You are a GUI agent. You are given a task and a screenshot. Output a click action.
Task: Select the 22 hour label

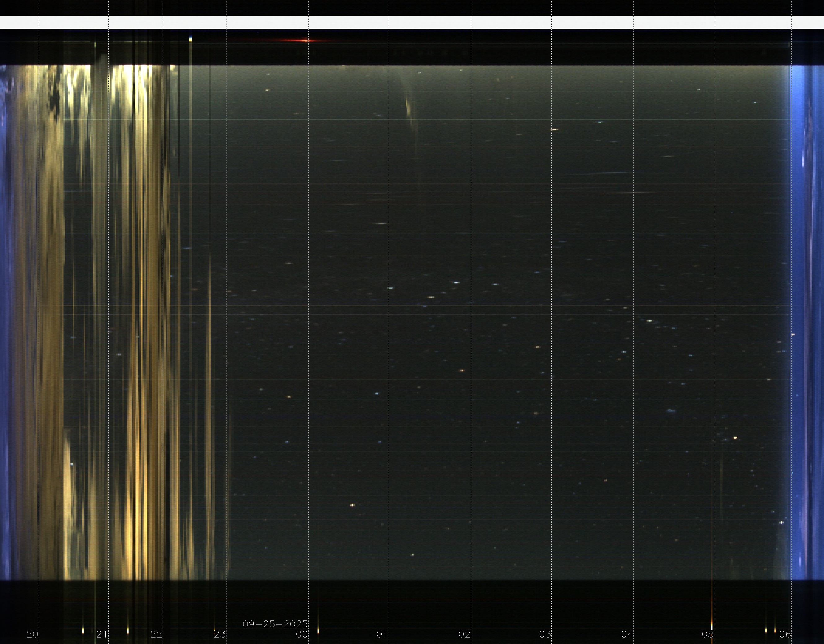[x=156, y=634]
